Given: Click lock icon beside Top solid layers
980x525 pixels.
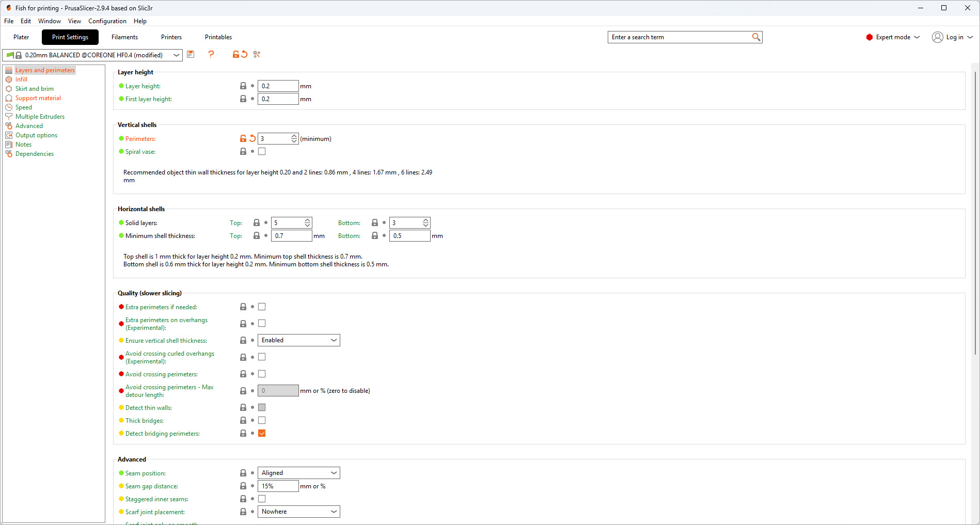Looking at the screenshot, I should click(257, 222).
